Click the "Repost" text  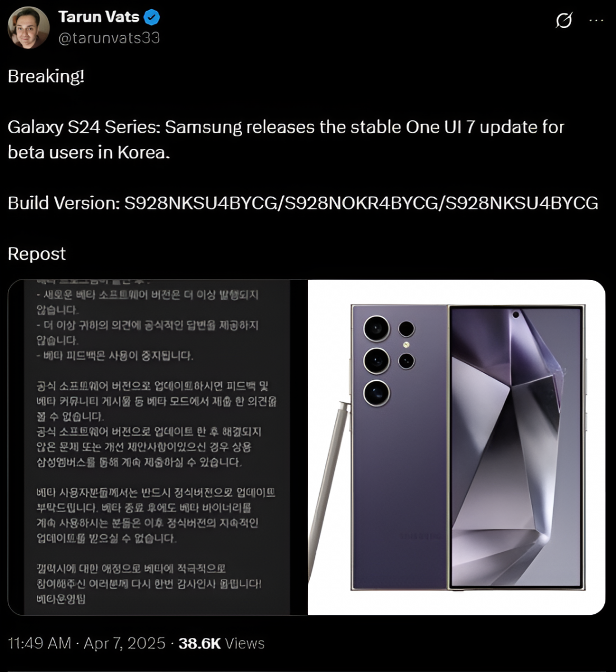click(x=37, y=254)
